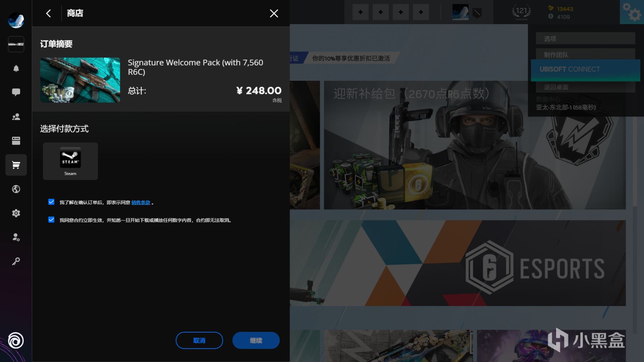
Task: Open the game options gears icon
Action: 632,12
